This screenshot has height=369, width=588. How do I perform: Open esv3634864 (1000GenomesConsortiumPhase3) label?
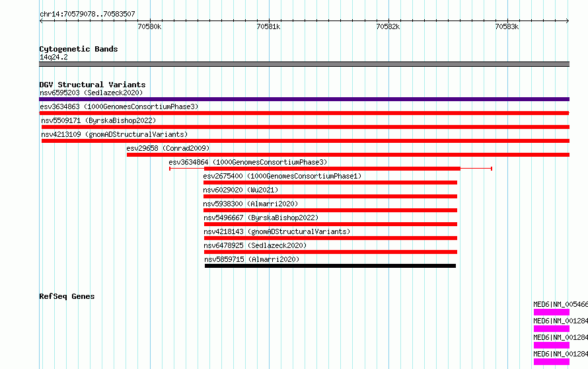point(248,162)
